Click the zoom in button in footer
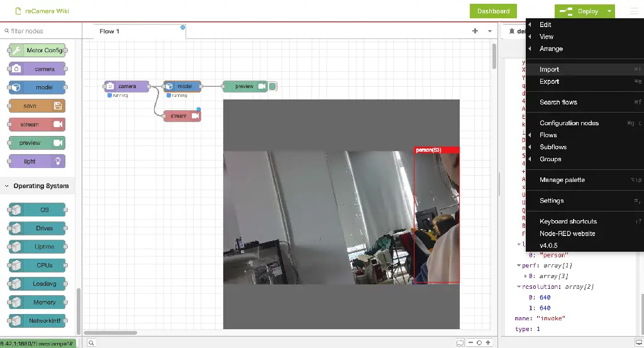 tap(488, 342)
